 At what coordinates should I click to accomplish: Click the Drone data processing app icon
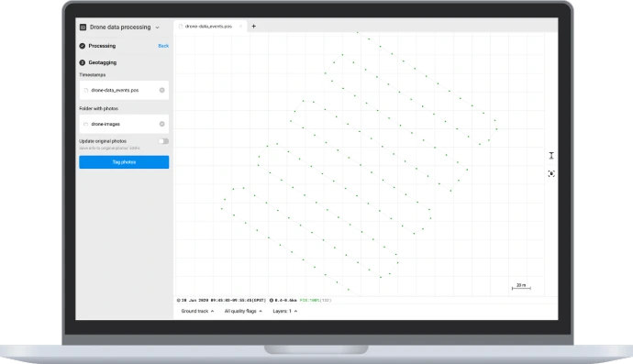tap(83, 27)
